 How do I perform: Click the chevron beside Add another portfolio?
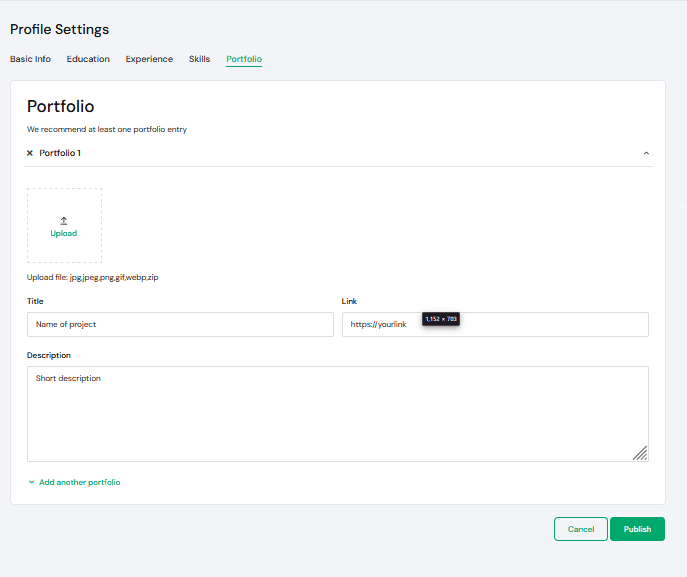click(x=32, y=482)
